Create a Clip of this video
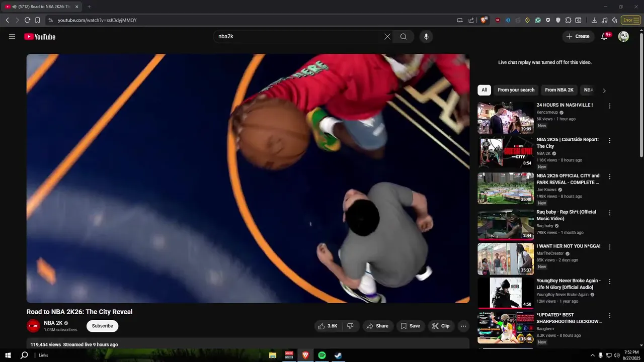 (x=441, y=326)
